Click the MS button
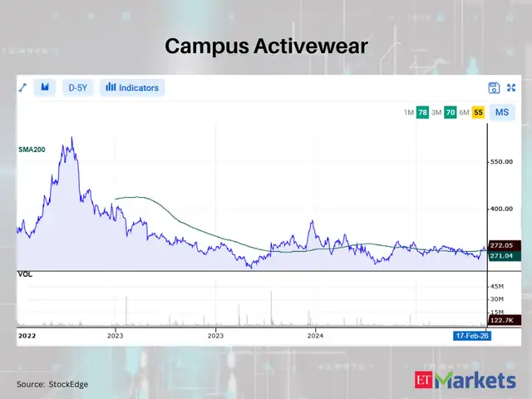The height and width of the screenshot is (399, 532). pos(502,112)
